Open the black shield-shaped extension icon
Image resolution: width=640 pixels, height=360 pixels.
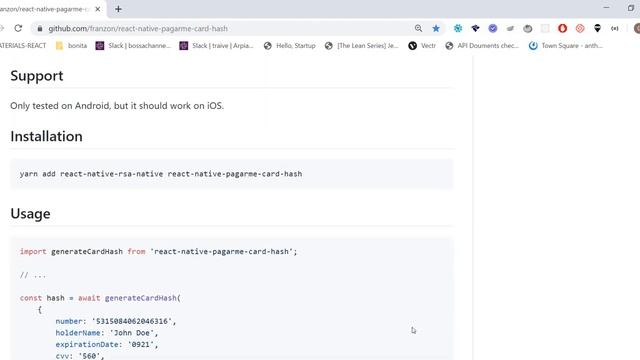click(598, 28)
